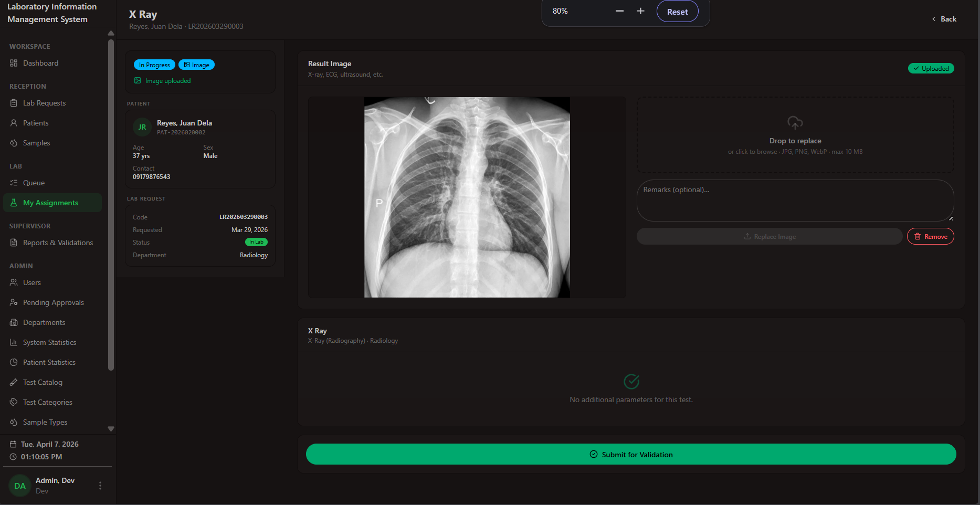Viewport: 980px width, 505px height.
Task: Click the In Lab status badge
Action: point(256,242)
